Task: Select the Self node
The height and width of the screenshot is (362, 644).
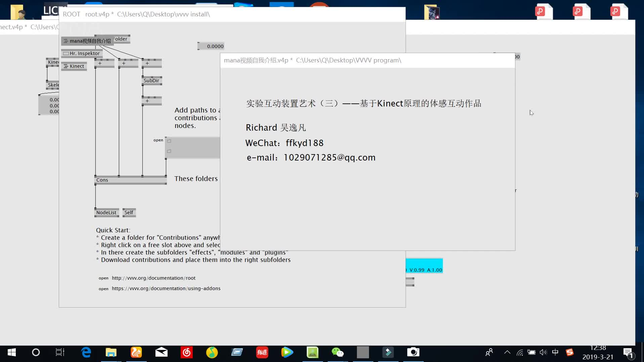Action: click(129, 213)
